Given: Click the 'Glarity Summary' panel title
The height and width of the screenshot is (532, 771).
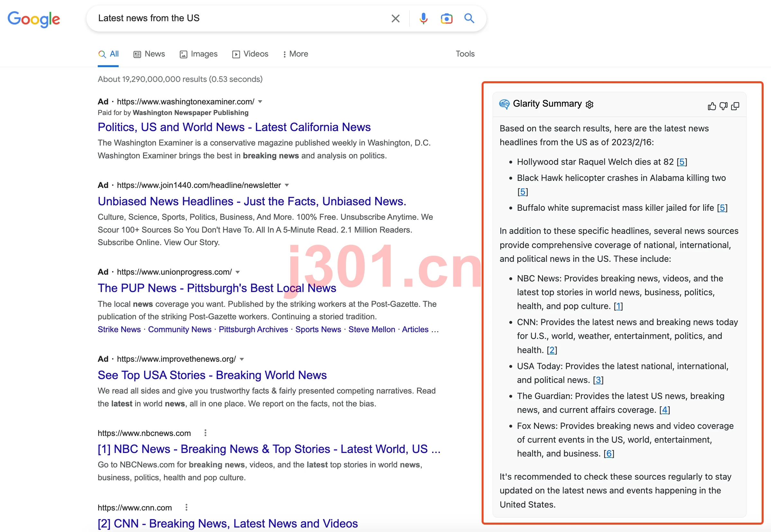Looking at the screenshot, I should (x=547, y=104).
